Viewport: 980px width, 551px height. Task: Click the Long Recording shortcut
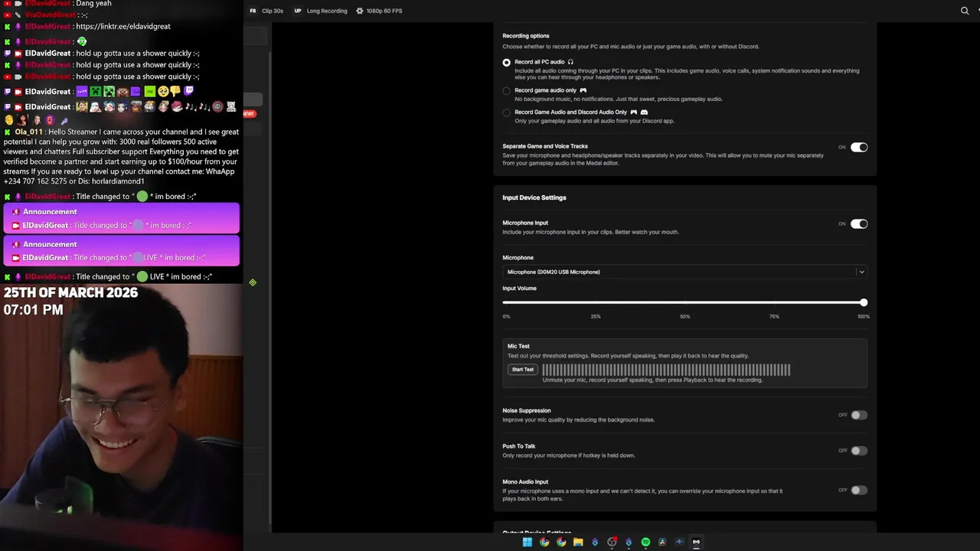point(327,11)
